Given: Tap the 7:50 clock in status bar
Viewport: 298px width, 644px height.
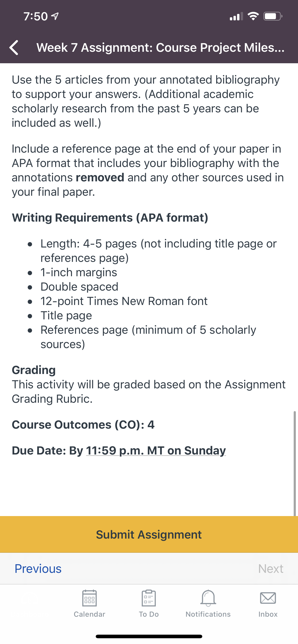Looking at the screenshot, I should point(36,16).
